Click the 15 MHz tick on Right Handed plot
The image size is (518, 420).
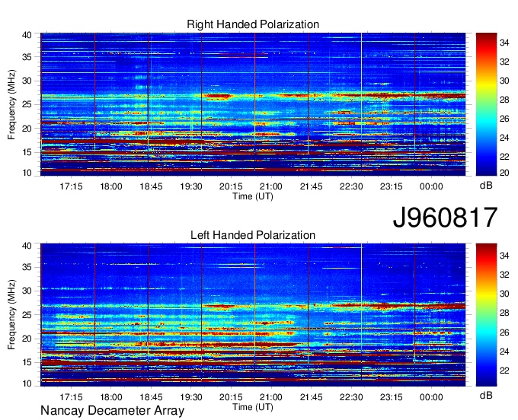[x=27, y=152]
